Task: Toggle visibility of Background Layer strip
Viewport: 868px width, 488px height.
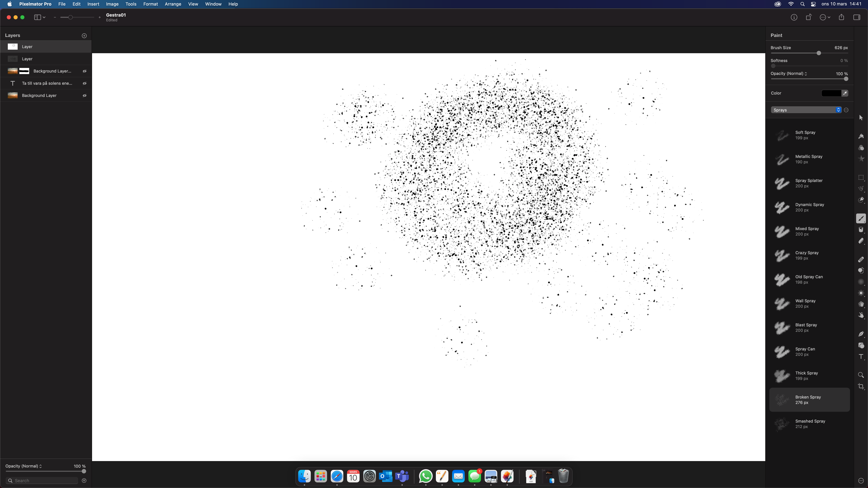Action: click(x=85, y=95)
